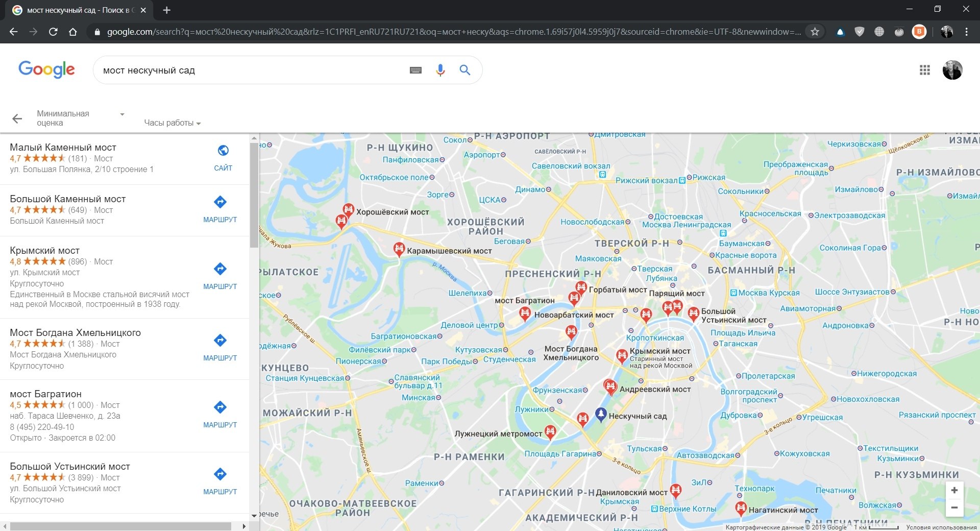Open Мост Богдана Хмельницкого listing title
980x531 pixels.
tap(75, 332)
